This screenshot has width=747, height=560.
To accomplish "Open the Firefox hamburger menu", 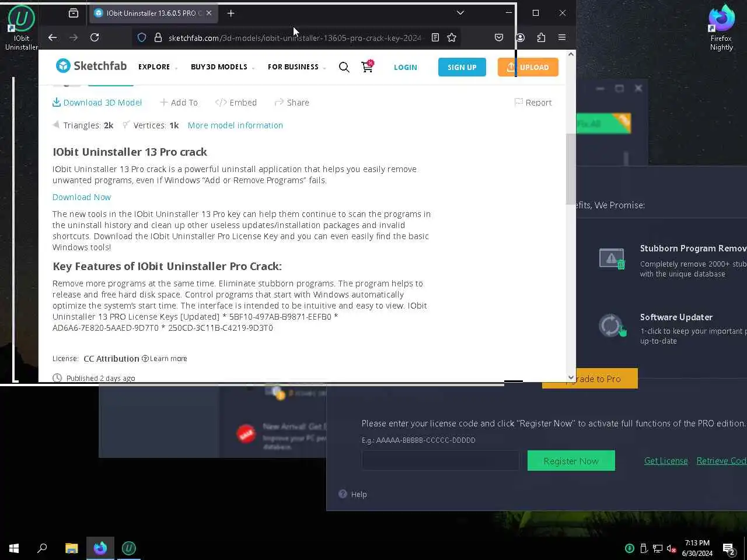I will tap(562, 37).
